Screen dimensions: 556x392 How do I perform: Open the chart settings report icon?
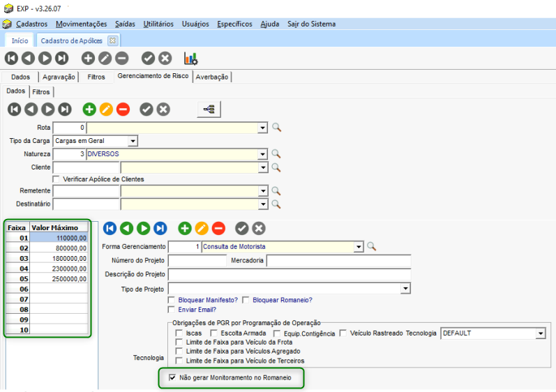click(x=190, y=59)
